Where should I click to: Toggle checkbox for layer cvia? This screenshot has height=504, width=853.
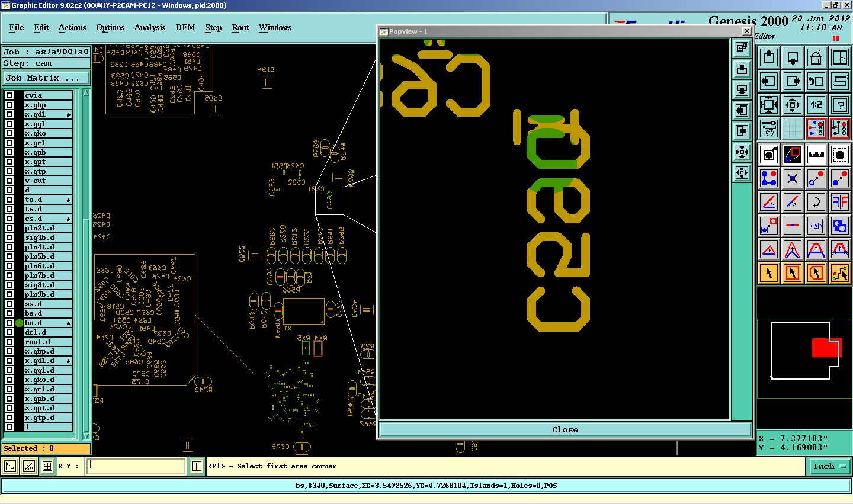coord(9,95)
